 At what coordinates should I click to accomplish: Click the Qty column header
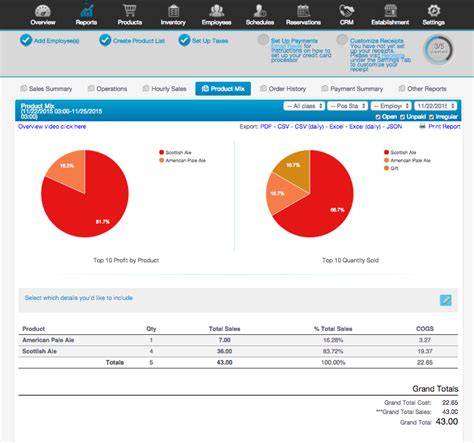(x=151, y=329)
